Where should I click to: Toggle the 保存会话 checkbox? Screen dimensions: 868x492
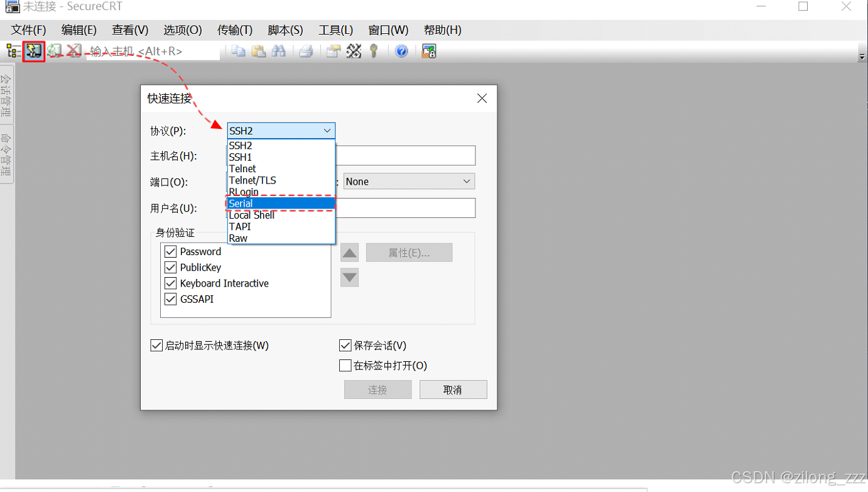[x=345, y=346]
